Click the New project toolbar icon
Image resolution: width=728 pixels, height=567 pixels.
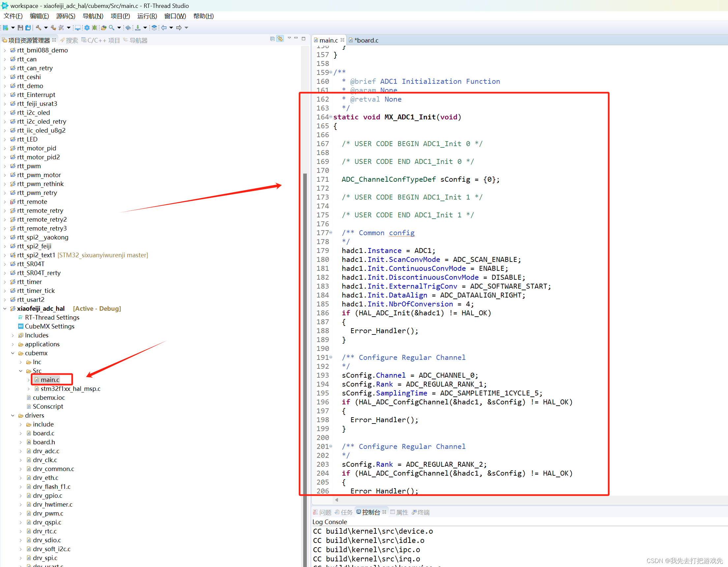[5, 28]
